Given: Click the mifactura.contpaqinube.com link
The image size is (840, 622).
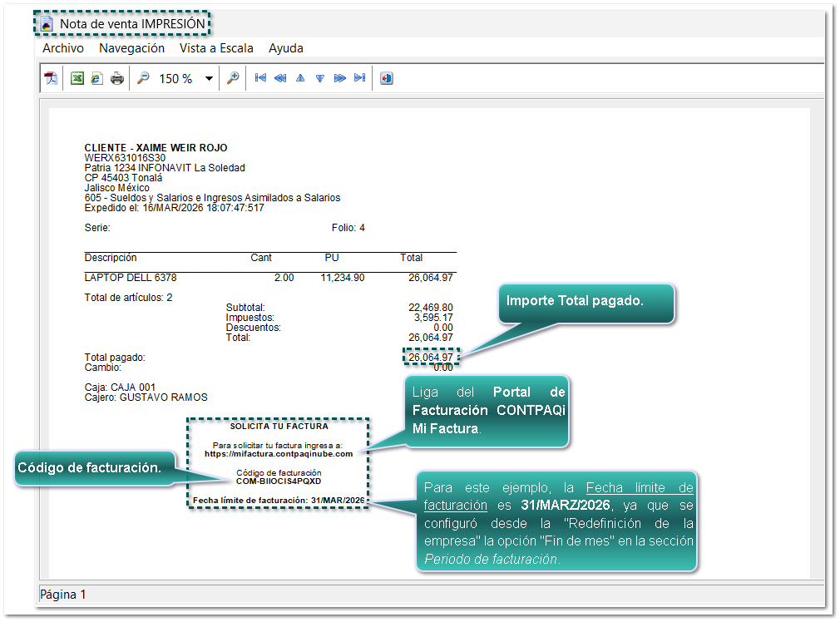Looking at the screenshot, I should click(279, 454).
